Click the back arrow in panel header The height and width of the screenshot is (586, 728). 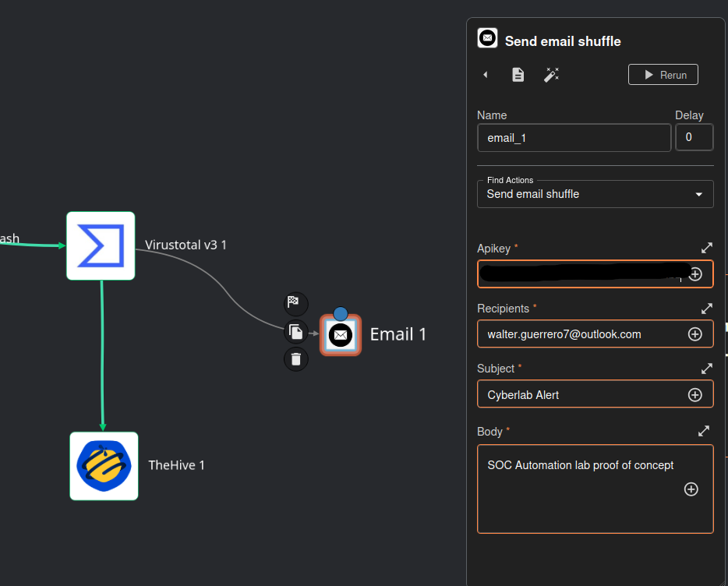[x=486, y=75]
